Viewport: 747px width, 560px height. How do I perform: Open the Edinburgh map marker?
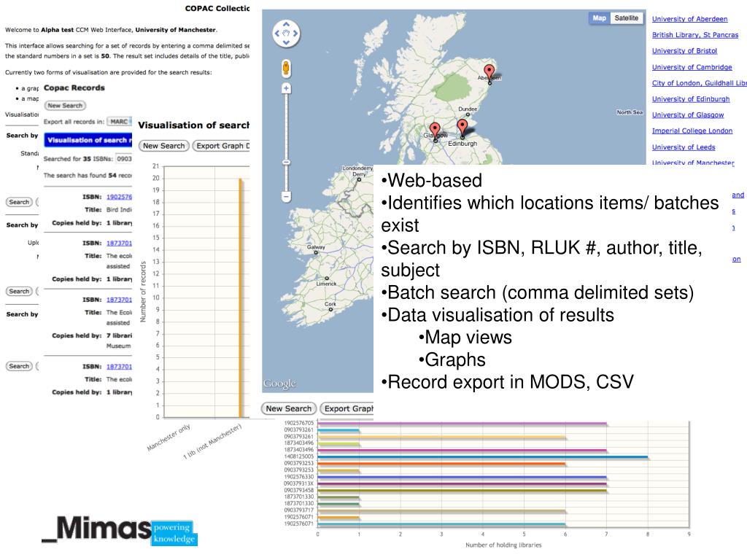click(462, 128)
